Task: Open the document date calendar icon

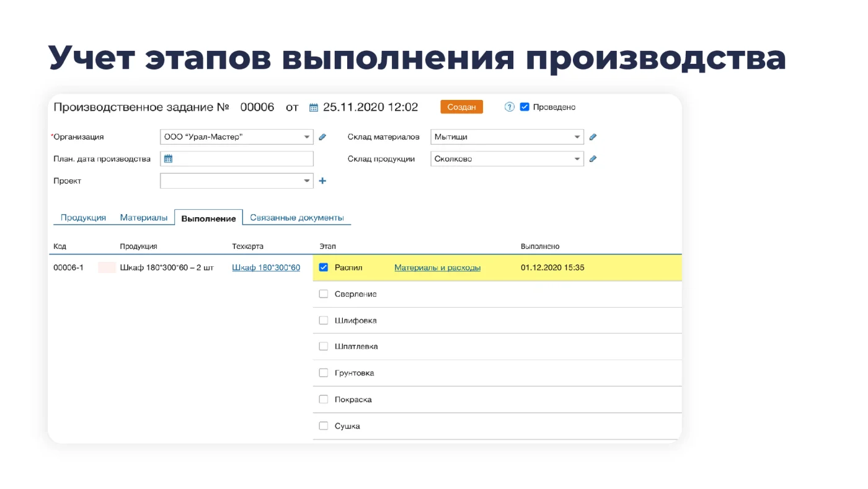Action: (314, 107)
